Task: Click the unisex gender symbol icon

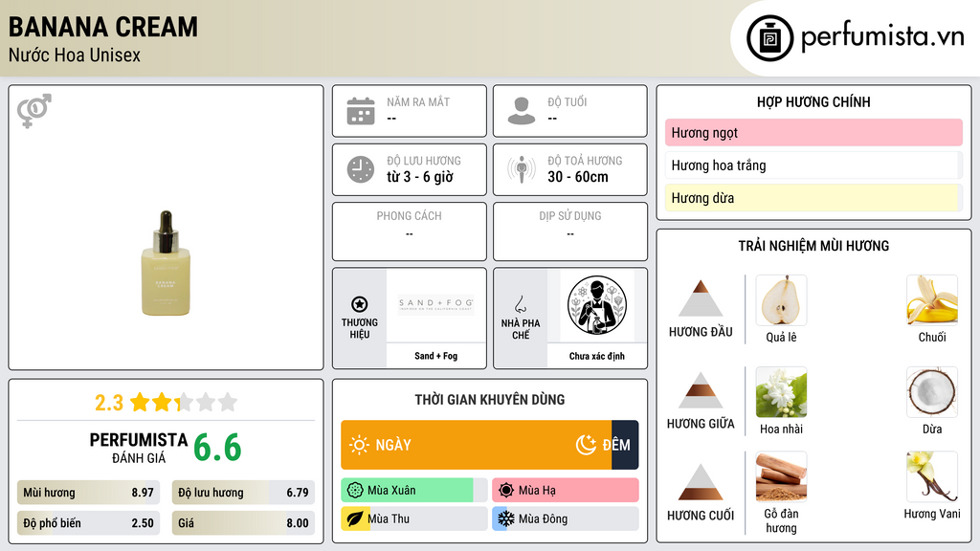Action: pos(34,111)
